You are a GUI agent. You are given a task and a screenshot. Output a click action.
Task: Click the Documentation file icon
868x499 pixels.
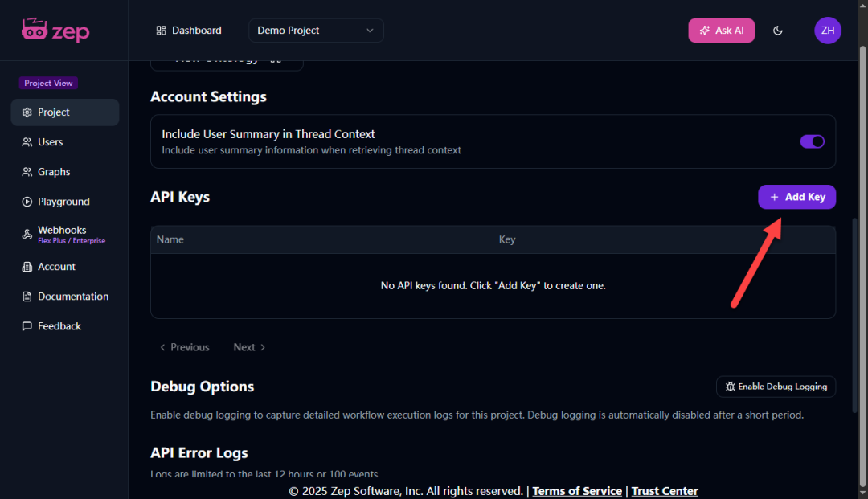(27, 297)
